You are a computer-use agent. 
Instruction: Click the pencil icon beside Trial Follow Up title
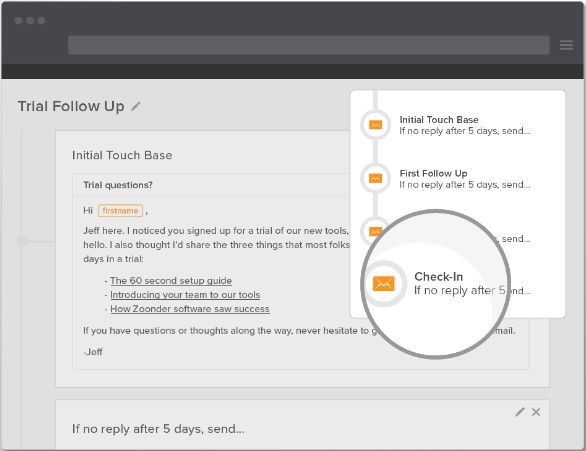tap(136, 106)
